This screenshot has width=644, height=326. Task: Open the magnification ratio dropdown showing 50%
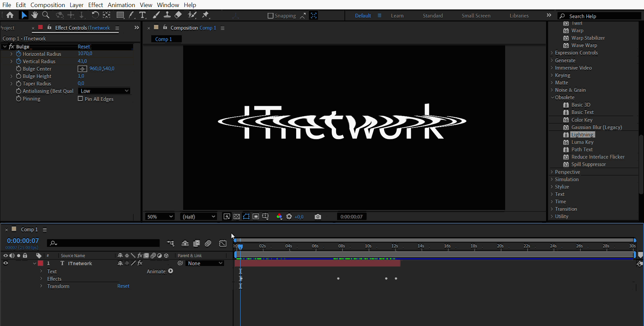[x=159, y=216]
